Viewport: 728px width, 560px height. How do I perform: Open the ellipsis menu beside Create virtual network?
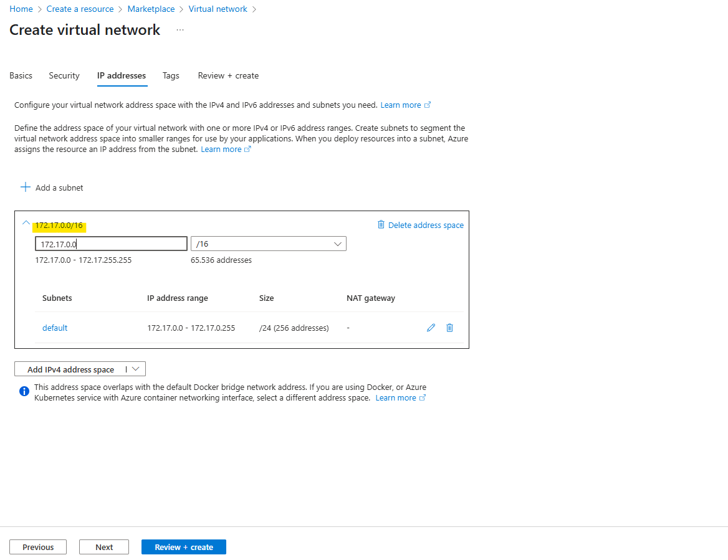(x=180, y=30)
